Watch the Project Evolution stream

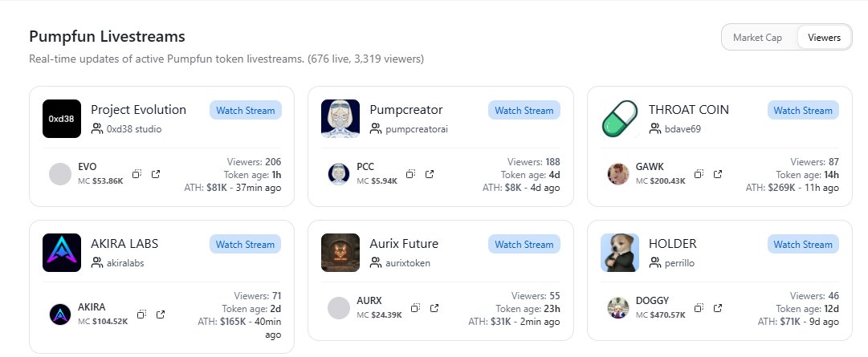pyautogui.click(x=245, y=111)
